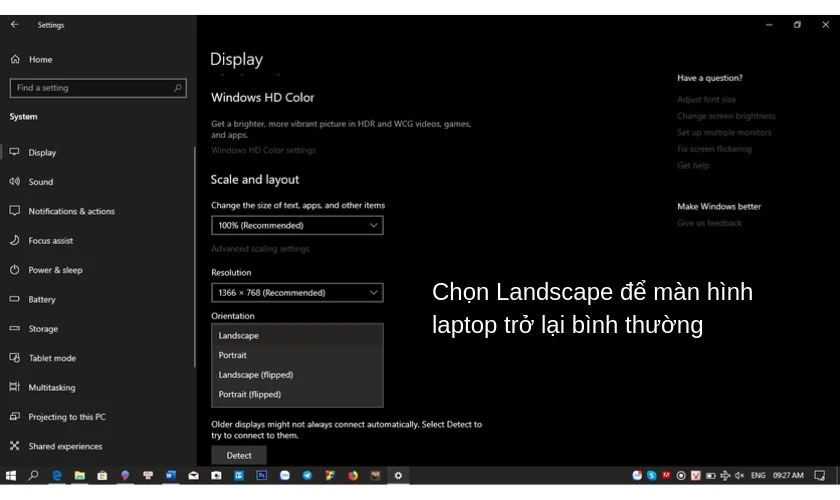Viewport: 840px width, 500px height.
Task: Click the airplane mode network icon
Action: (x=725, y=475)
